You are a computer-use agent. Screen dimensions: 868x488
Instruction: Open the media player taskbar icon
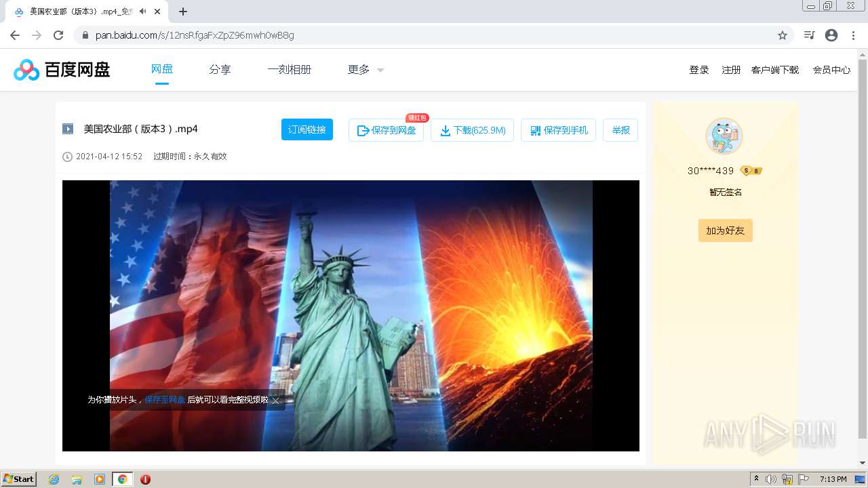(x=100, y=479)
